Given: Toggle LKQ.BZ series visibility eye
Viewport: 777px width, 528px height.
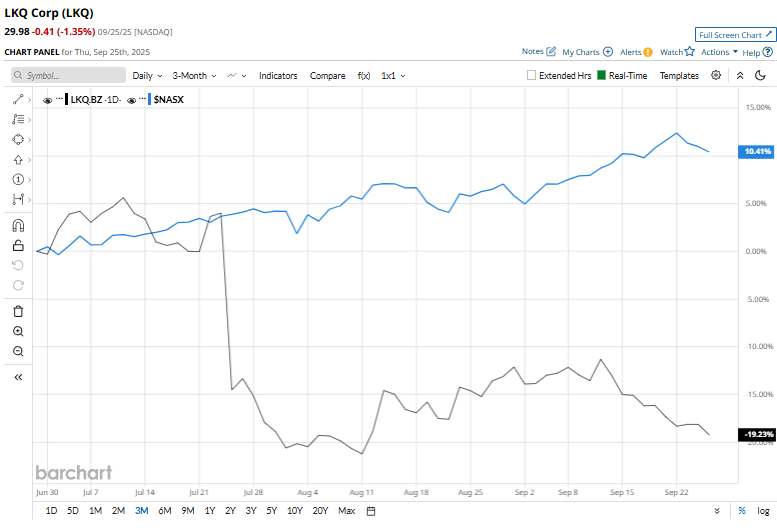Looking at the screenshot, I should tap(48, 101).
